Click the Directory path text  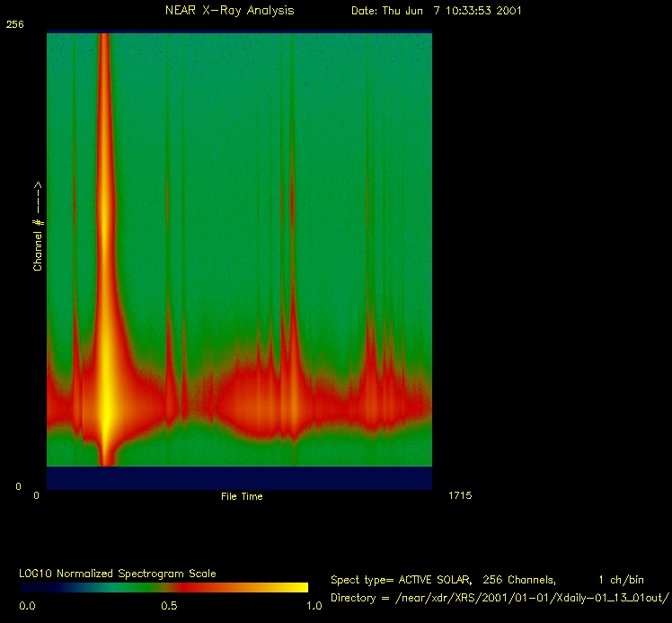click(x=499, y=597)
